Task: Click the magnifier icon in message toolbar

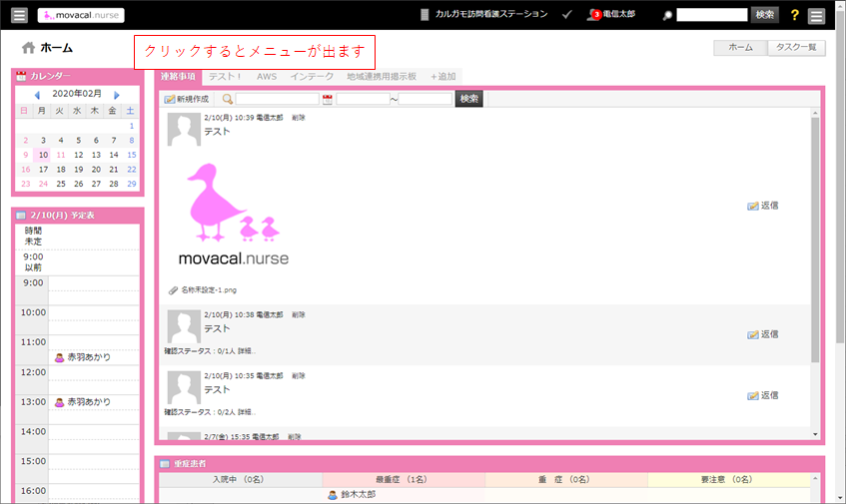Action: pyautogui.click(x=227, y=99)
